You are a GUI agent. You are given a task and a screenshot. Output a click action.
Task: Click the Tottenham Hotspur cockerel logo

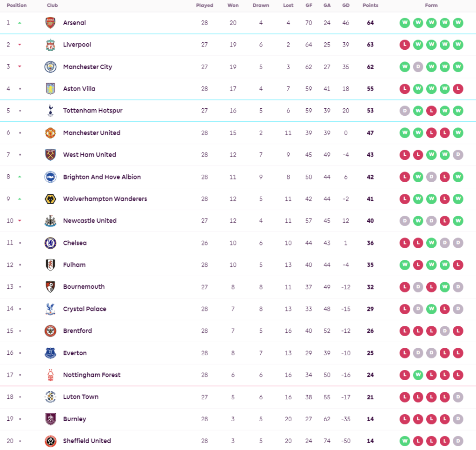[x=50, y=111]
